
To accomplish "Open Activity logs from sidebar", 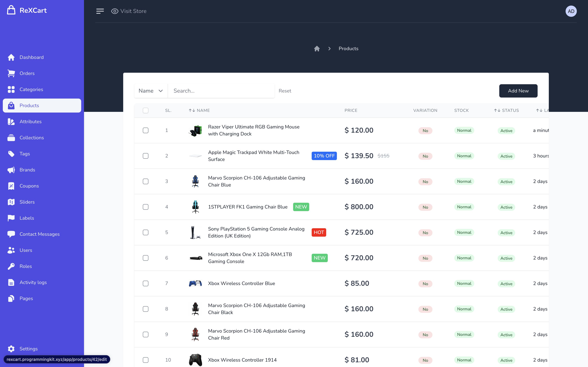I will (33, 282).
